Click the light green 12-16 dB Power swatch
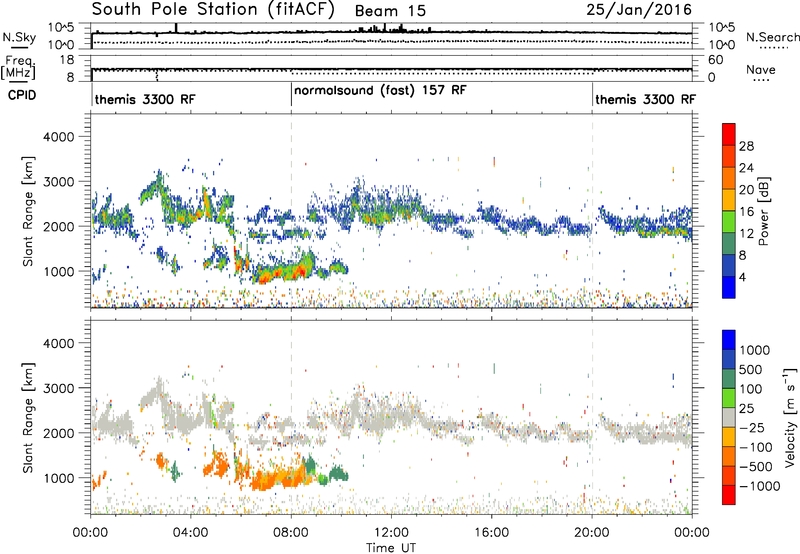The image size is (800, 554). click(729, 221)
